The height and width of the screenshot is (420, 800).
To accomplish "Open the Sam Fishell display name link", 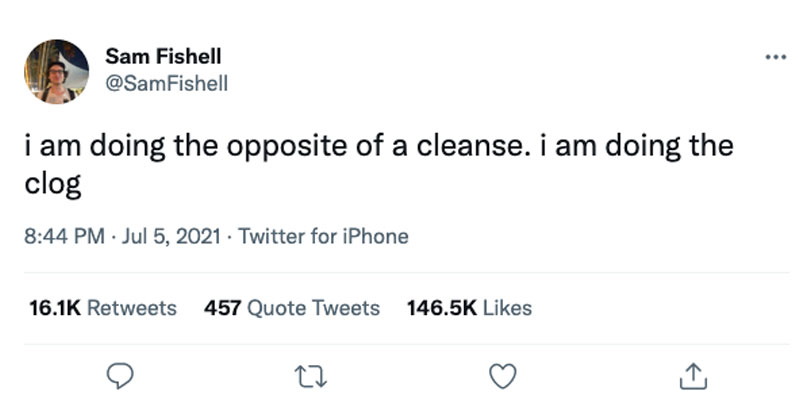I will (163, 56).
